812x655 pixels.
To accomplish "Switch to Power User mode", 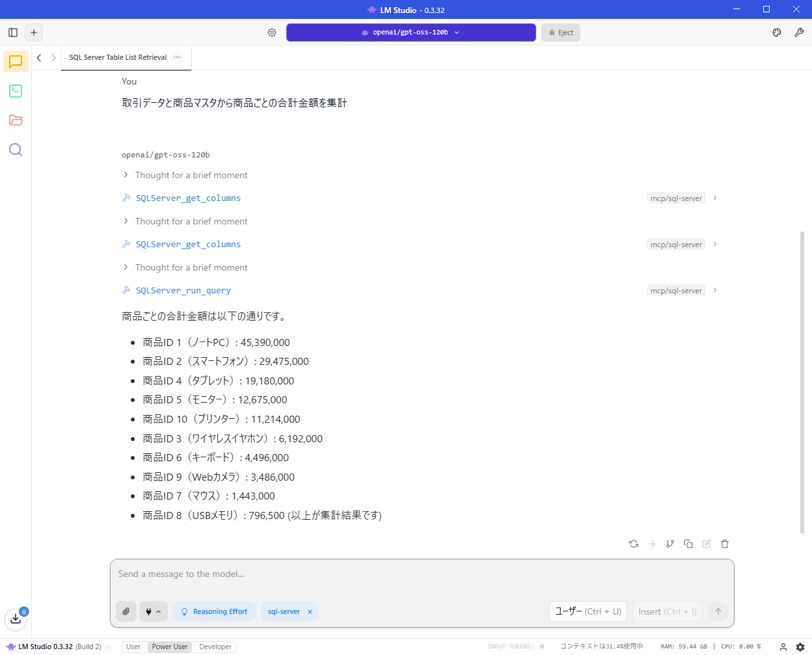I will click(x=169, y=647).
